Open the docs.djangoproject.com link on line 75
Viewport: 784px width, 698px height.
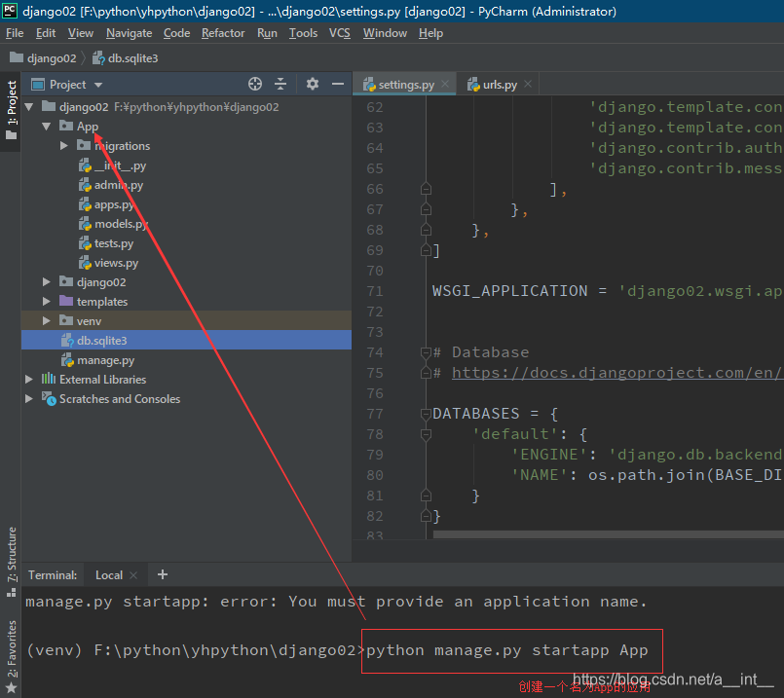pos(618,373)
